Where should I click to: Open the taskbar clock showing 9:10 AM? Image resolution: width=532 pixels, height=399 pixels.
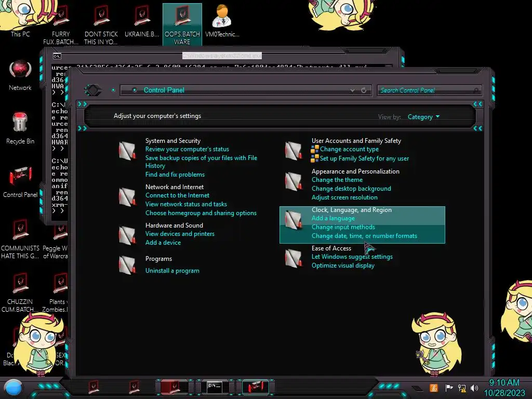pyautogui.click(x=504, y=388)
